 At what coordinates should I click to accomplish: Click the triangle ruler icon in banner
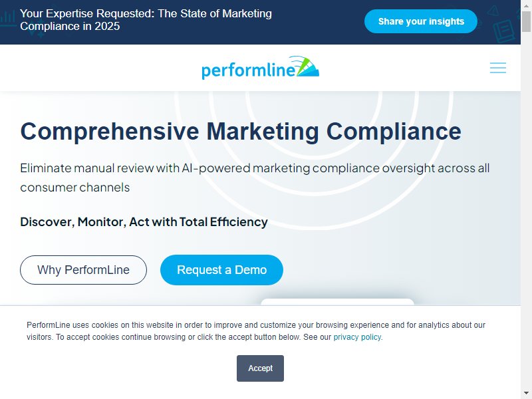[x=493, y=11]
